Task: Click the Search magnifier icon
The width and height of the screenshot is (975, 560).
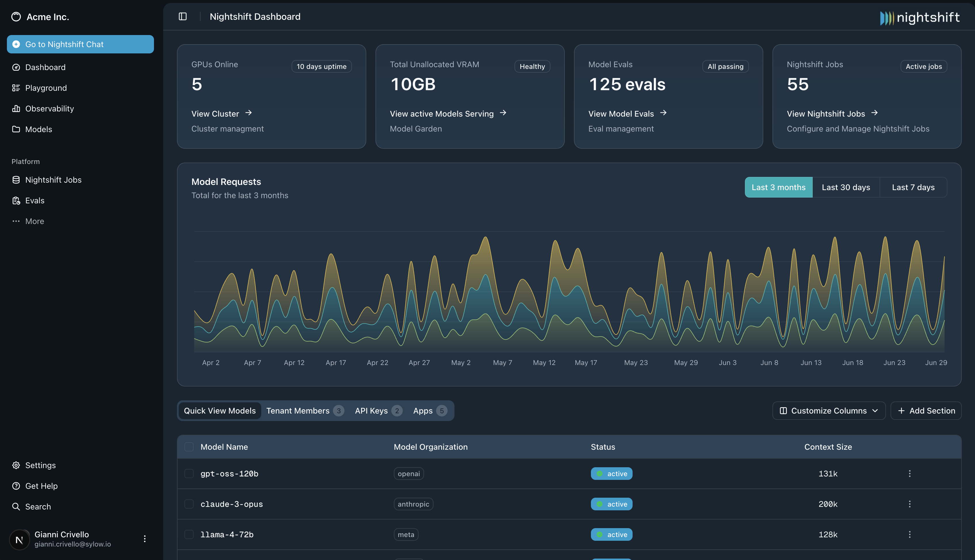Action: (16, 507)
